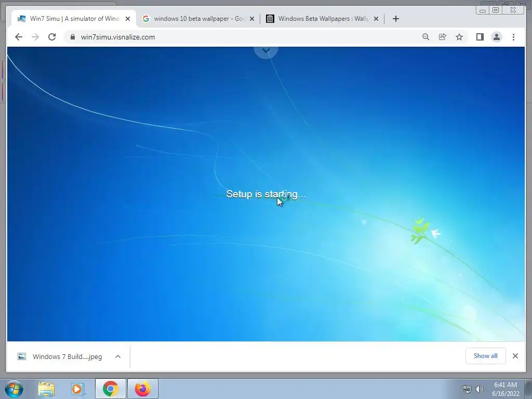Click the volume speaker tray icon
The image size is (532, 399).
(479, 389)
